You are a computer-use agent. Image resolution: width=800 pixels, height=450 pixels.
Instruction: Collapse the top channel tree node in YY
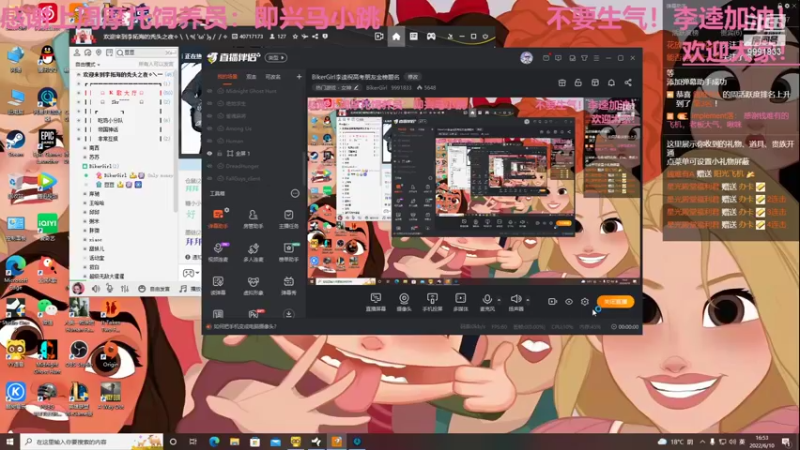[x=79, y=74]
